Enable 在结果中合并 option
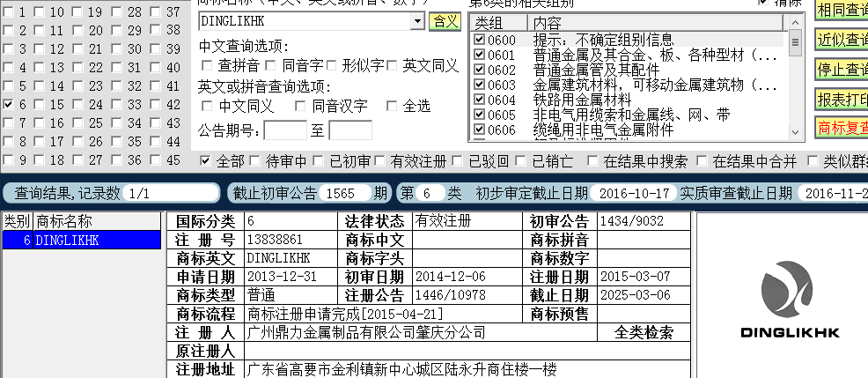The width and height of the screenshot is (868, 378). click(702, 160)
